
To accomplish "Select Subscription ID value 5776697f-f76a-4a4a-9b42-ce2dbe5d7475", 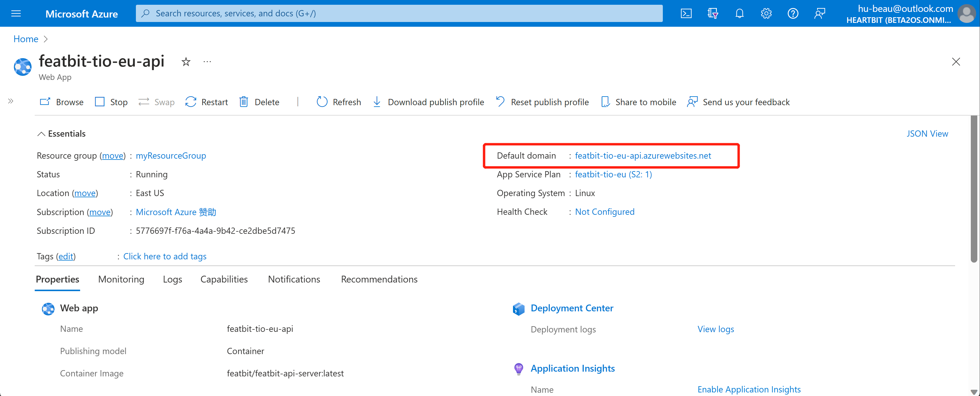I will point(215,231).
